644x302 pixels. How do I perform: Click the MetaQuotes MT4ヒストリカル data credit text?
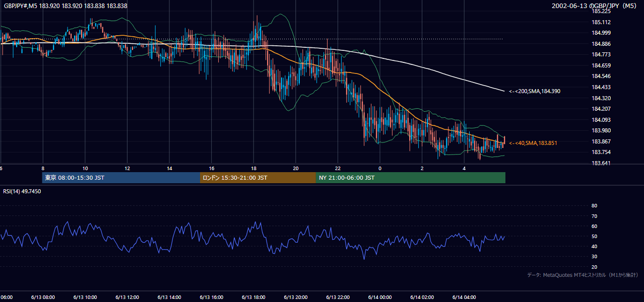coord(583,275)
